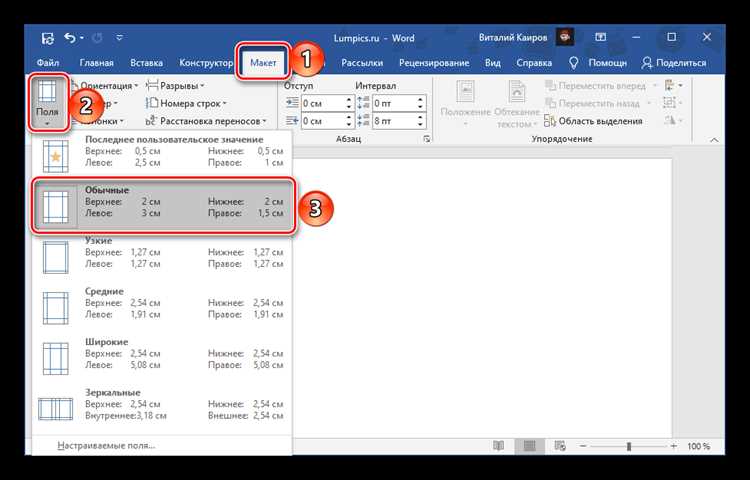Open the Номера строк dropdown
The image size is (750, 480).
186,103
